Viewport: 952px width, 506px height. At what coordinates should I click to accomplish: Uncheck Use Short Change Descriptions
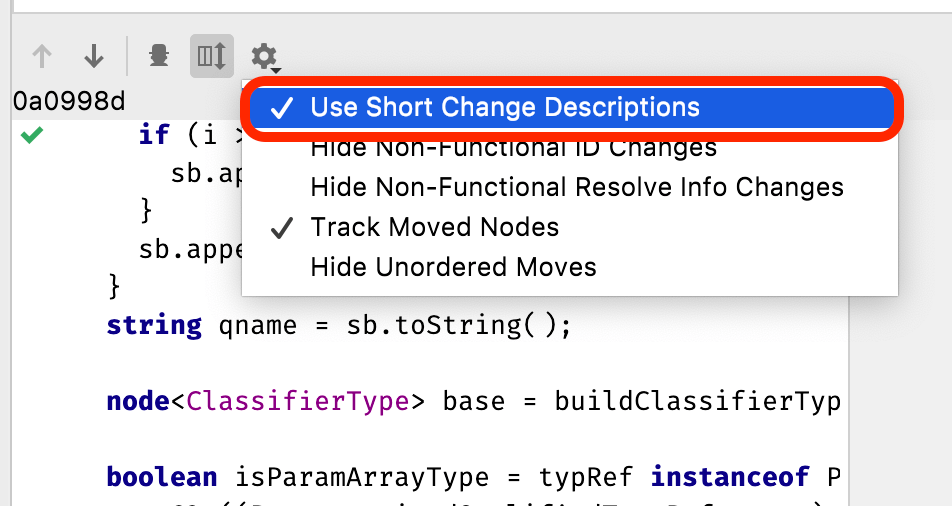click(505, 108)
